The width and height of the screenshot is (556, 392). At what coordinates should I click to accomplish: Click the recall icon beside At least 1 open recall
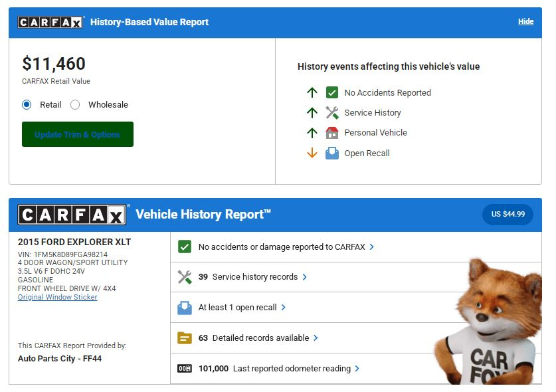click(x=185, y=308)
